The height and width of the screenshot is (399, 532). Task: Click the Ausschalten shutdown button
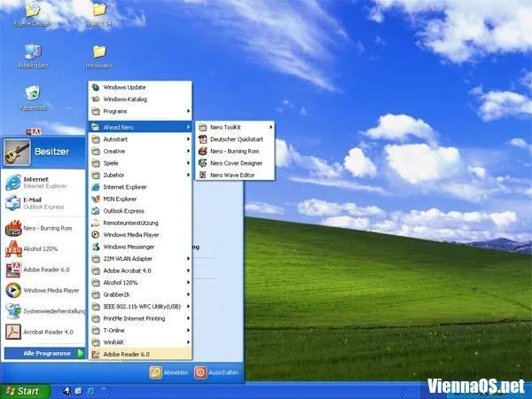[x=216, y=372]
